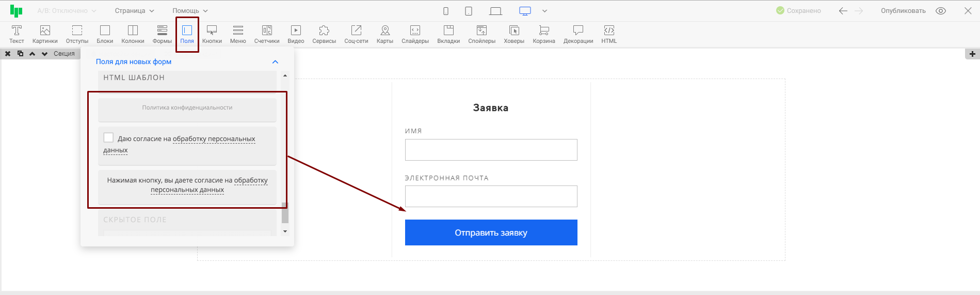
Task: Click the HTML widget icon
Action: [609, 34]
